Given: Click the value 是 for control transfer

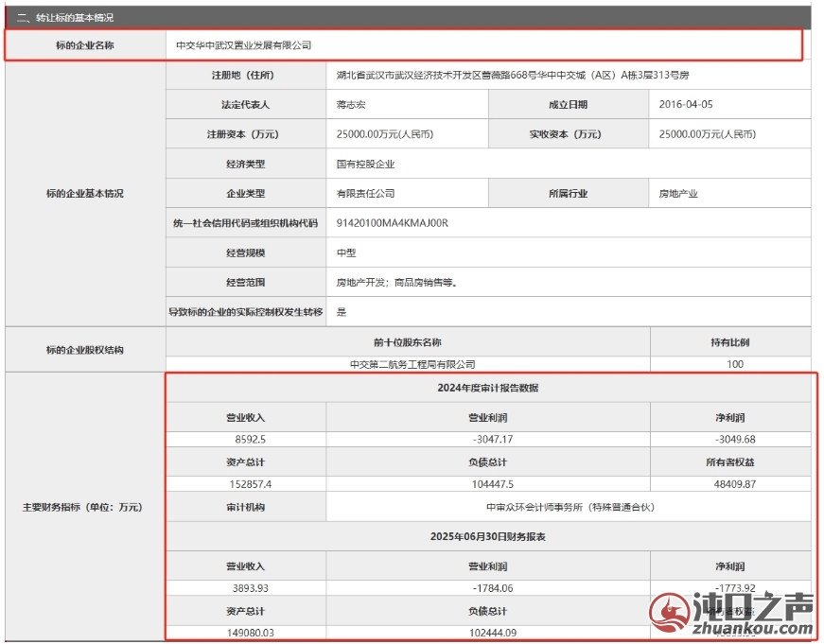Looking at the screenshot, I should pyautogui.click(x=342, y=312).
